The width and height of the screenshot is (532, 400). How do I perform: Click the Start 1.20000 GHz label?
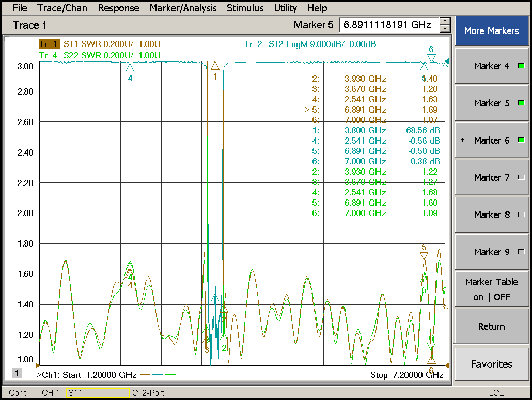pyautogui.click(x=99, y=375)
